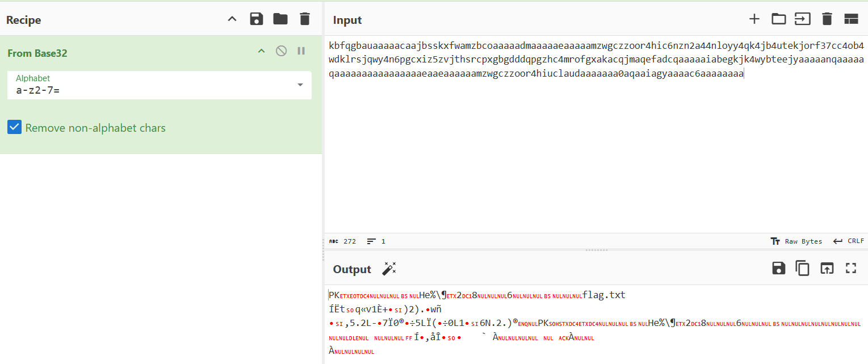Save the recipe using the disk icon
868x364 pixels.
[x=257, y=19]
